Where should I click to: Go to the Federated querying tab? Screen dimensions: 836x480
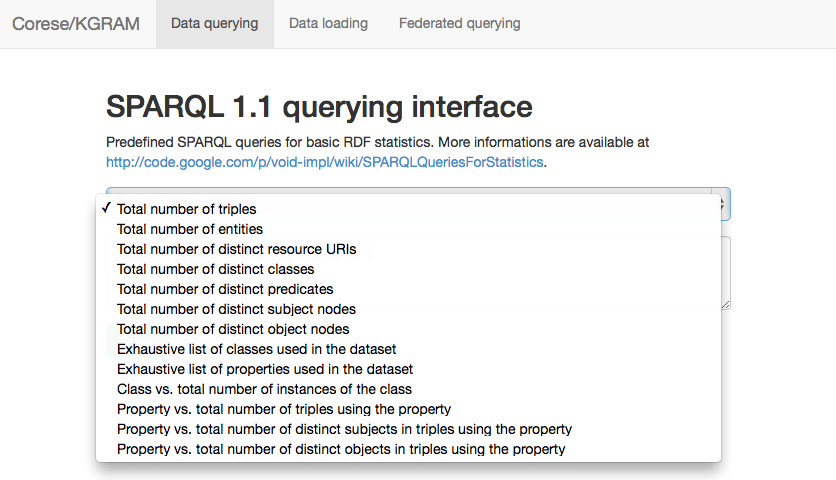460,24
